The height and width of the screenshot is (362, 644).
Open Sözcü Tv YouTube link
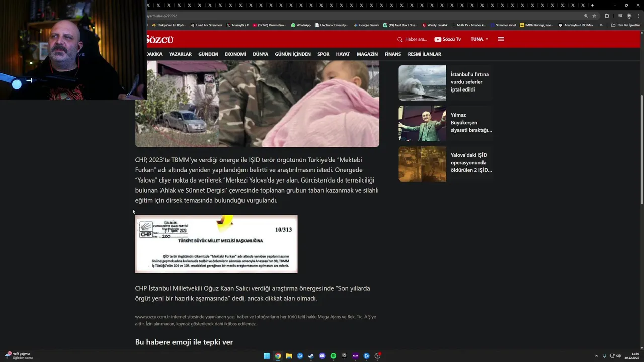(x=448, y=39)
